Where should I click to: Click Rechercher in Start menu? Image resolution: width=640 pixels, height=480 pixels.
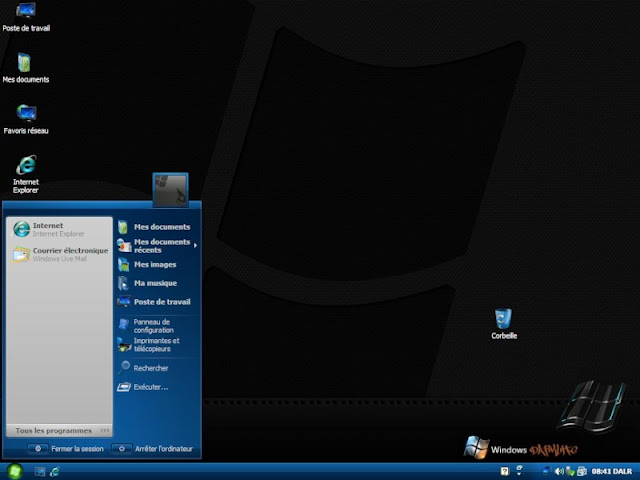pos(157,368)
